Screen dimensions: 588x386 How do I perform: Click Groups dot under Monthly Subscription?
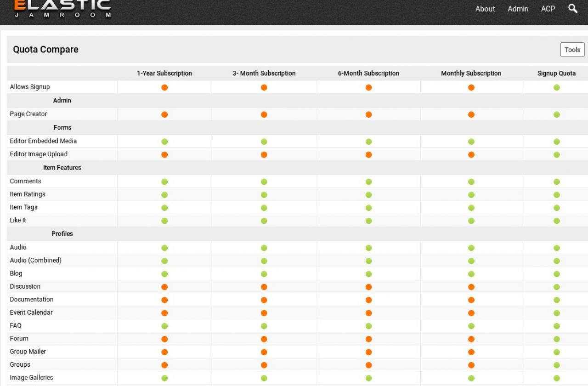(x=471, y=365)
